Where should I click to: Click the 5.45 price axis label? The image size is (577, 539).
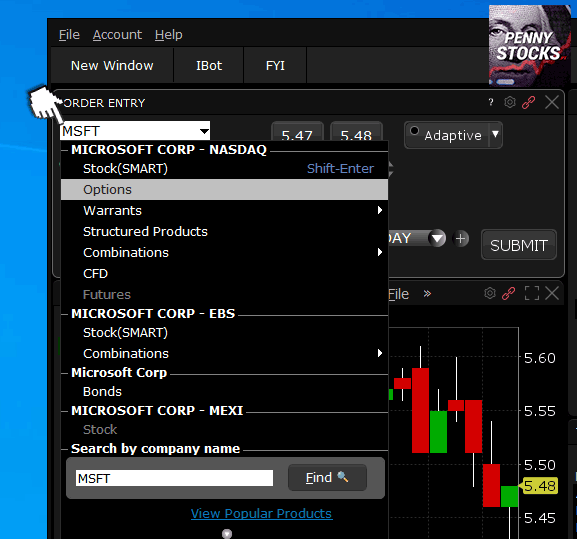click(x=539, y=518)
